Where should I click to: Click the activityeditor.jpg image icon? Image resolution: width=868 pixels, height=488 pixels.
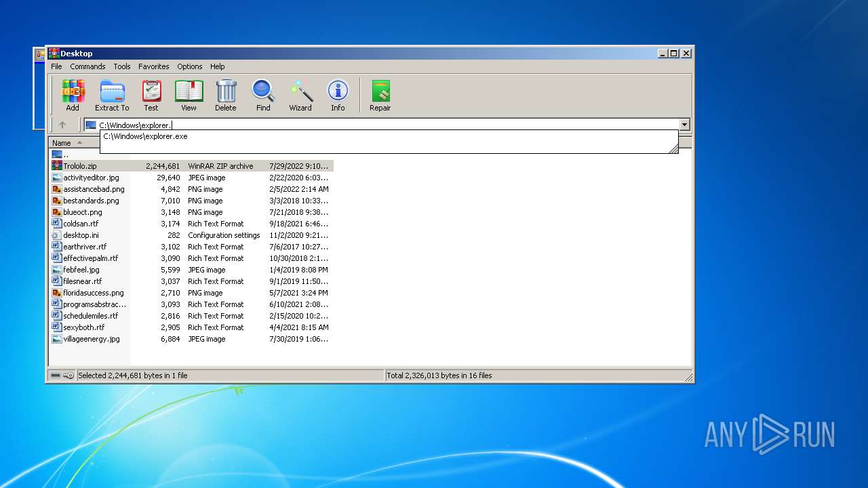point(57,178)
